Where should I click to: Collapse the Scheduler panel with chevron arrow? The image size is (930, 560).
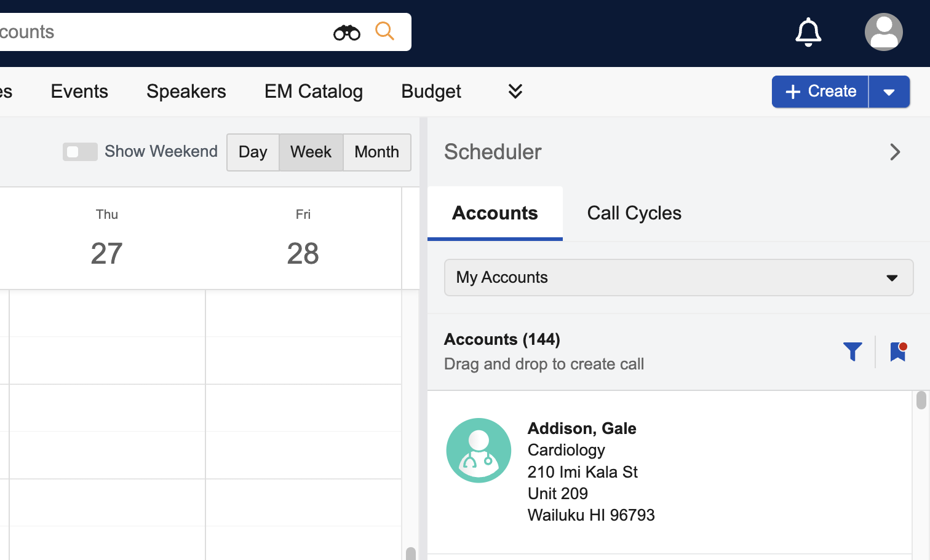[895, 152]
